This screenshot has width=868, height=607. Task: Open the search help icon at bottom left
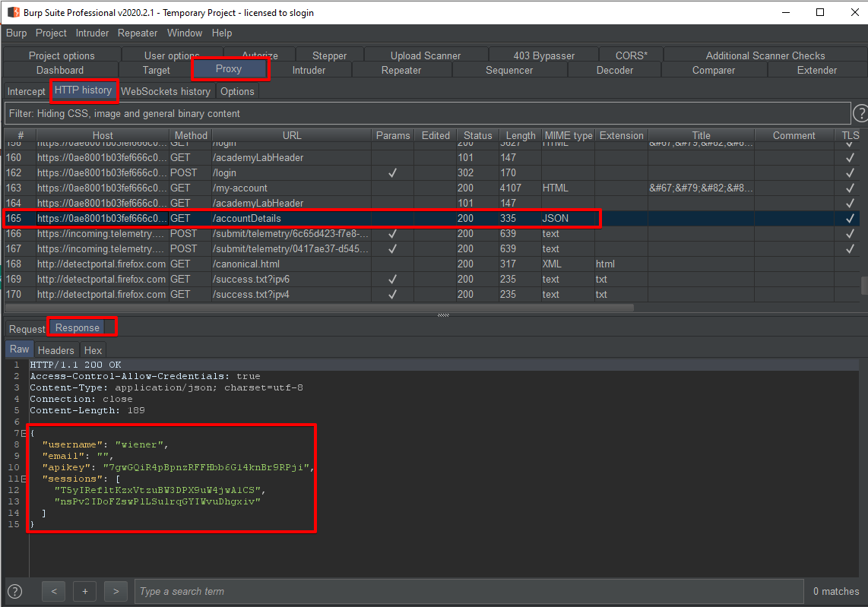[x=15, y=592]
